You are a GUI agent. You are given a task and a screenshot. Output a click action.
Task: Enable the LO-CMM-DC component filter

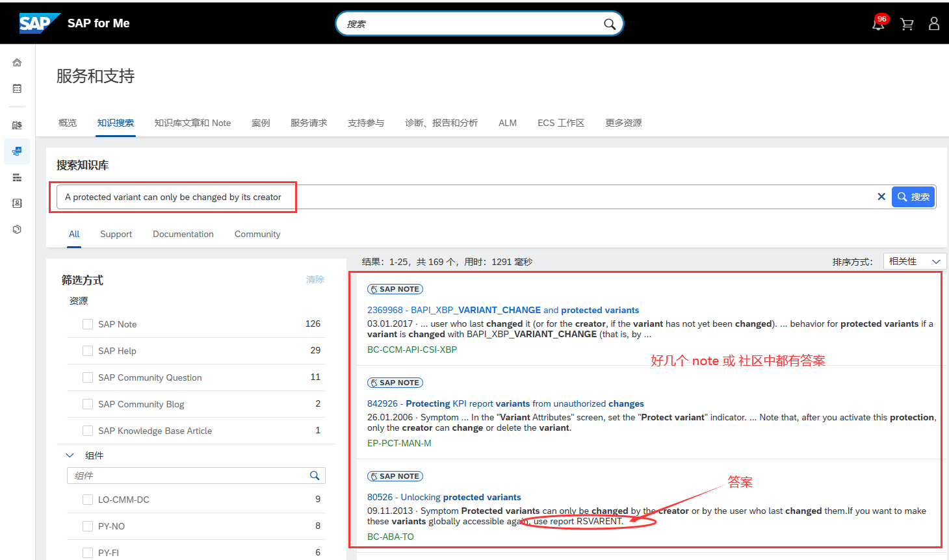(88, 499)
